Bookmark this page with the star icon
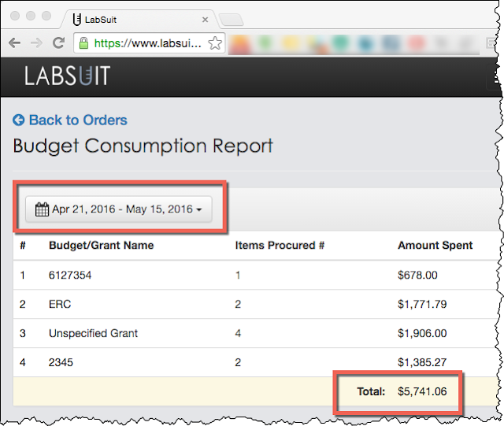Screen dimensions: 504x426 [214, 43]
